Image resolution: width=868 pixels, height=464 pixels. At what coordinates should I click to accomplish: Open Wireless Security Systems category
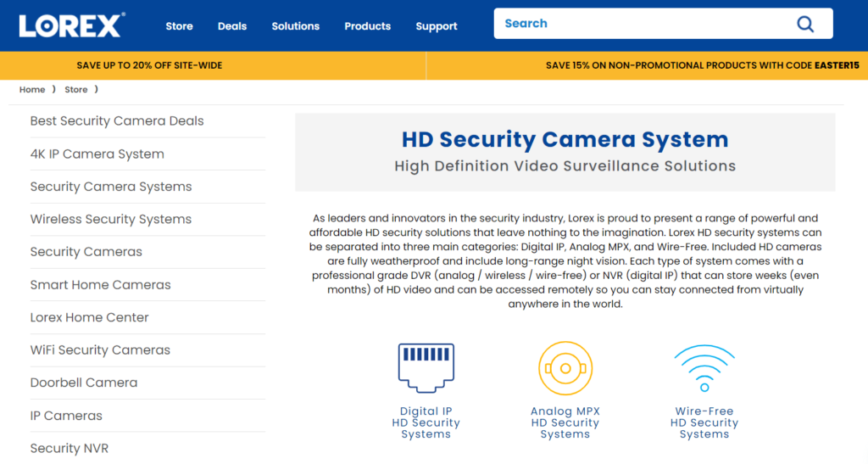(x=111, y=220)
